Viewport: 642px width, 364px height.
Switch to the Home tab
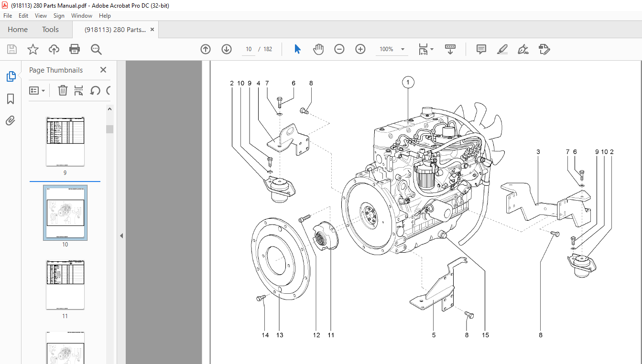(x=18, y=30)
